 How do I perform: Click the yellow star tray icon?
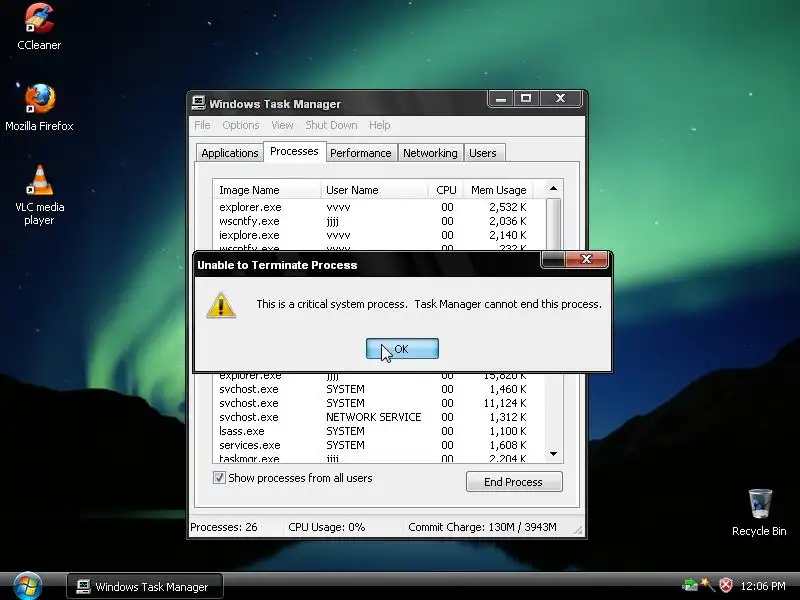coord(707,585)
